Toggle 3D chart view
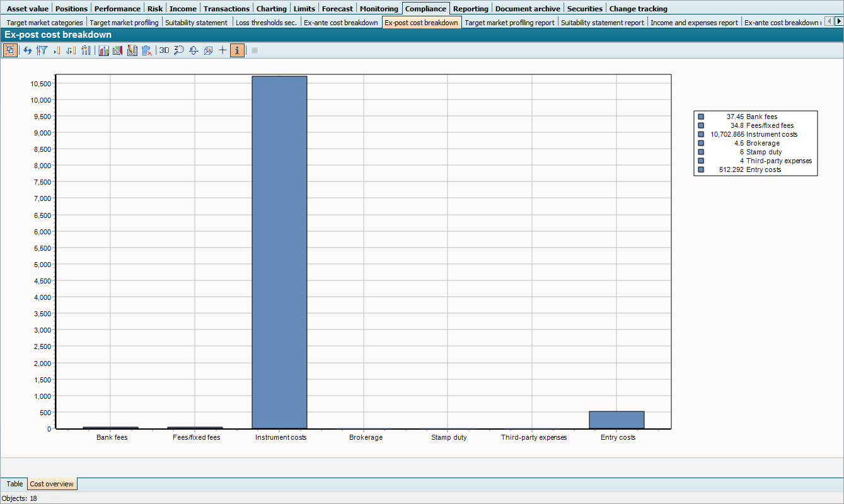 164,50
